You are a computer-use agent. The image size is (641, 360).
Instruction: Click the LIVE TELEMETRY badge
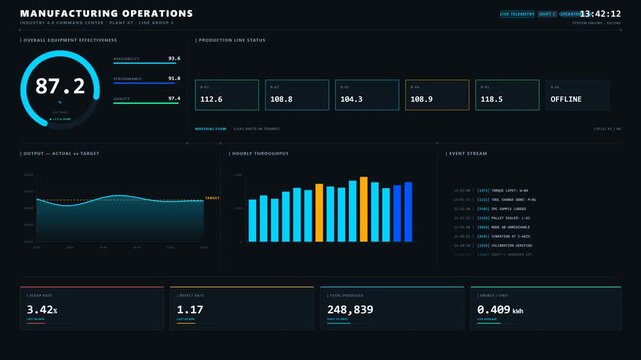click(517, 14)
